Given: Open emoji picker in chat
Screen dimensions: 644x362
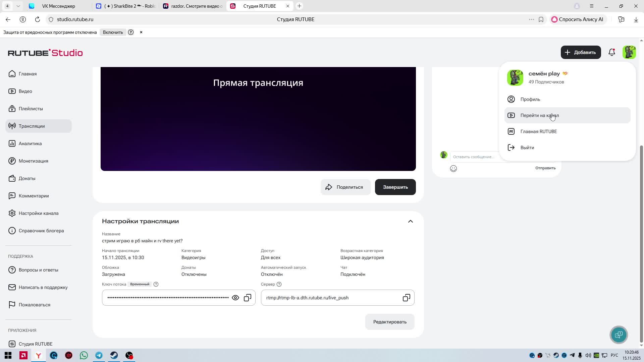Looking at the screenshot, I should (x=453, y=169).
